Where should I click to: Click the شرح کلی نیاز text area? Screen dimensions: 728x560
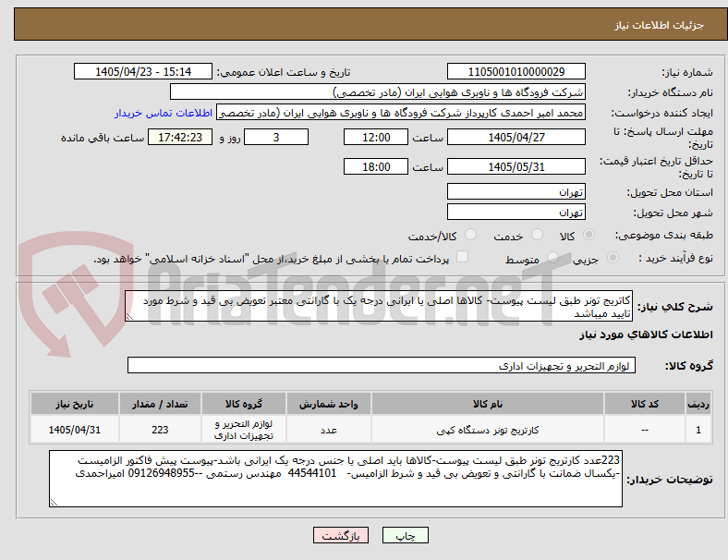[379, 306]
